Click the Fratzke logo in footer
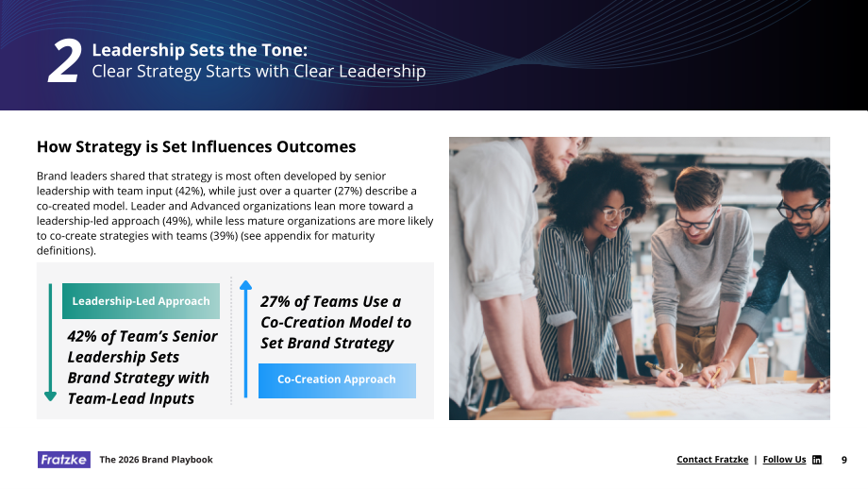The image size is (868, 489). (x=63, y=460)
